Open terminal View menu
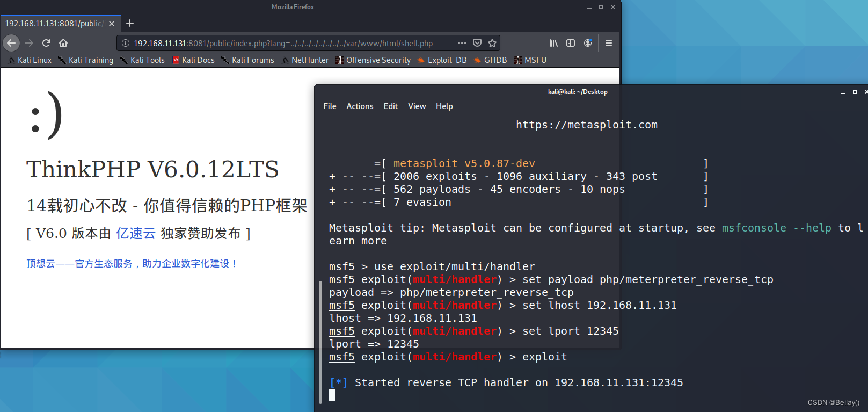Viewport: 868px width, 412px height. click(417, 106)
